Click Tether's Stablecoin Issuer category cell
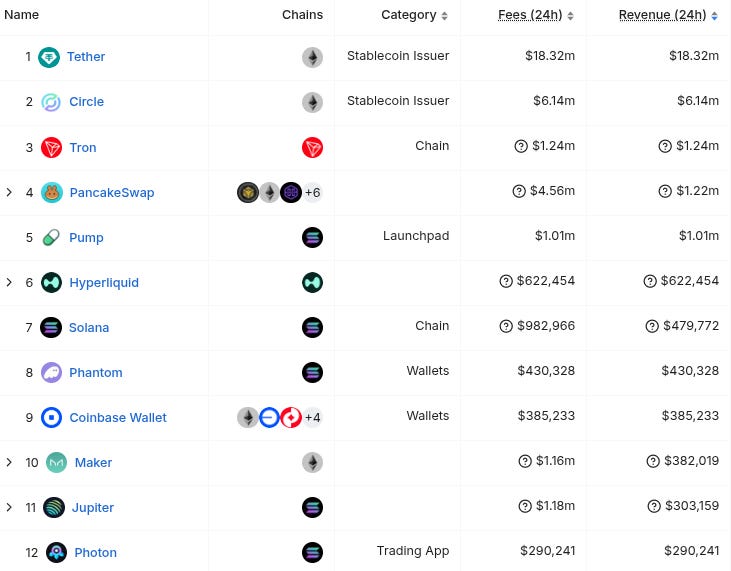731x571 pixels. (x=398, y=56)
